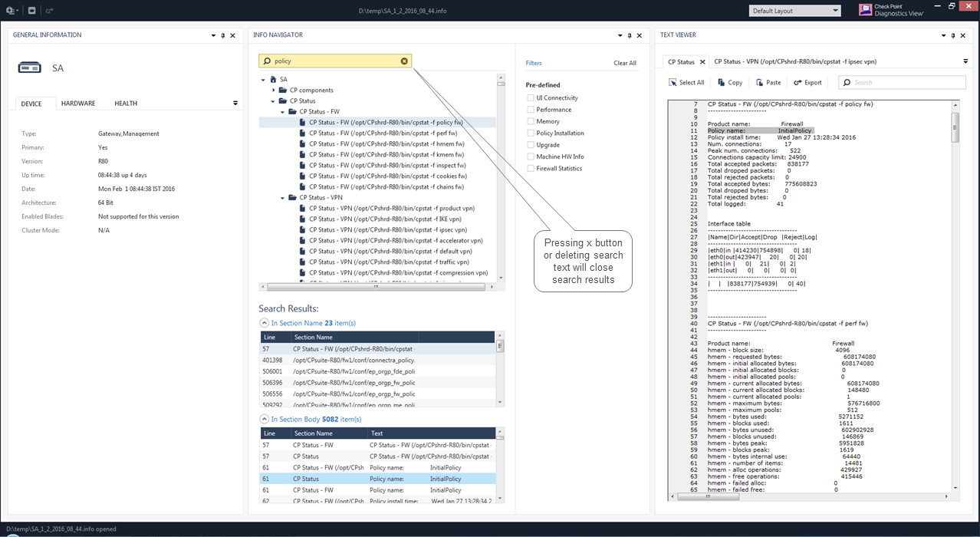Open Text Viewer tab list dropdown
980x537 pixels.
pyautogui.click(x=965, y=61)
